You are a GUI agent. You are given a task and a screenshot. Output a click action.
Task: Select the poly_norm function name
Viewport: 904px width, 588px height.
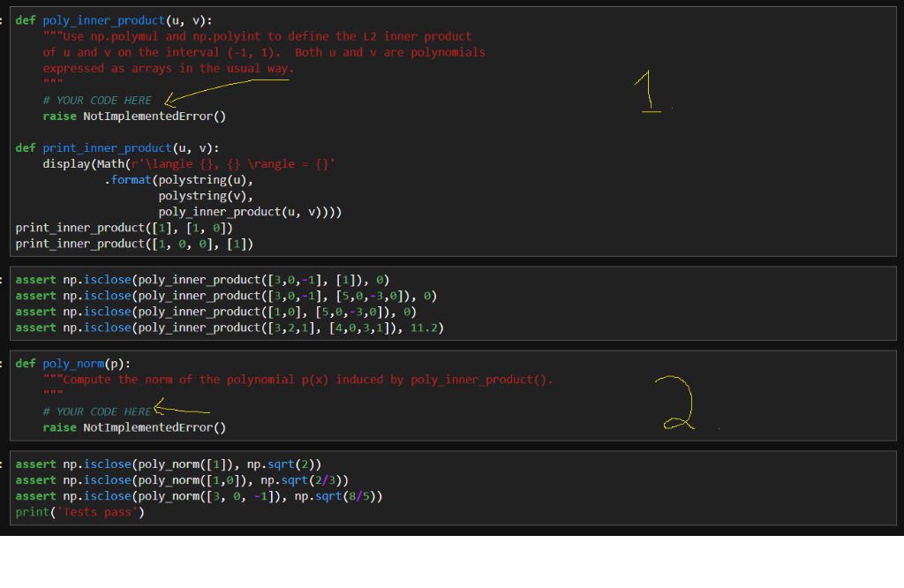pyautogui.click(x=73, y=363)
